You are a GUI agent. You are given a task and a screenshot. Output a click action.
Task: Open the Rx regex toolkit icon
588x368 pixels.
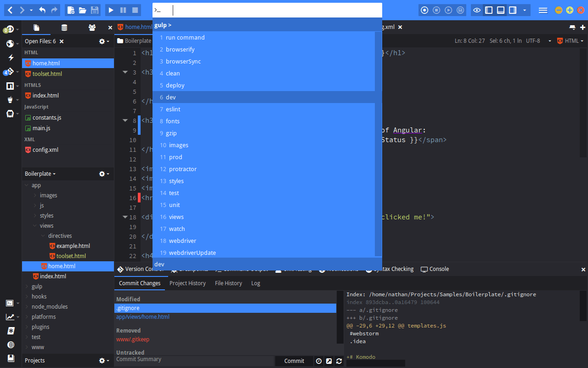click(11, 331)
